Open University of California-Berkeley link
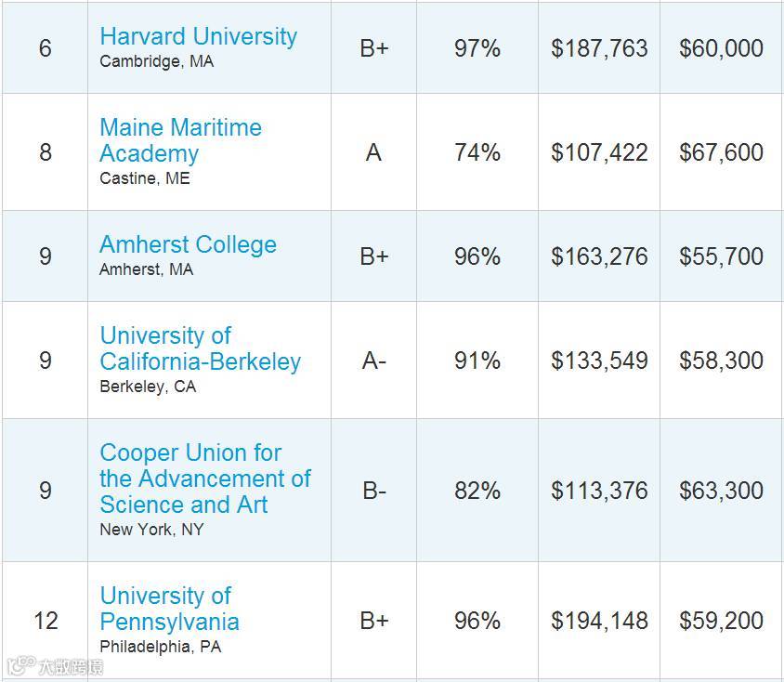 [x=200, y=348]
